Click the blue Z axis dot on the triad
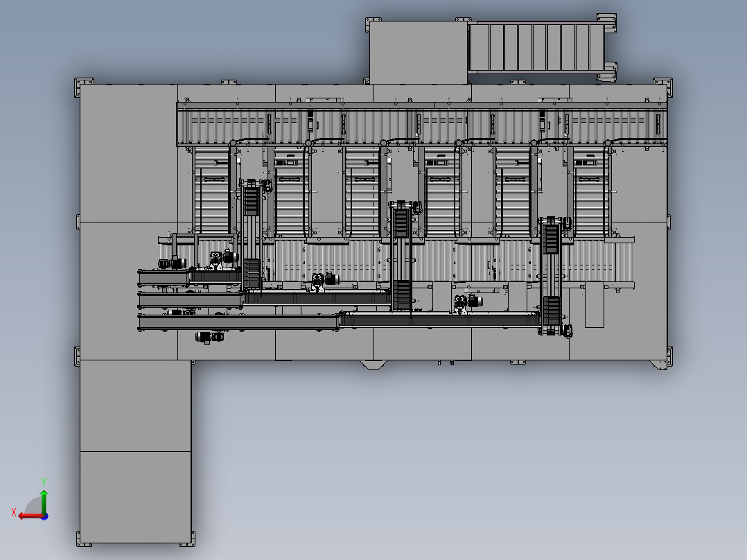The width and height of the screenshot is (747, 560). point(44,516)
